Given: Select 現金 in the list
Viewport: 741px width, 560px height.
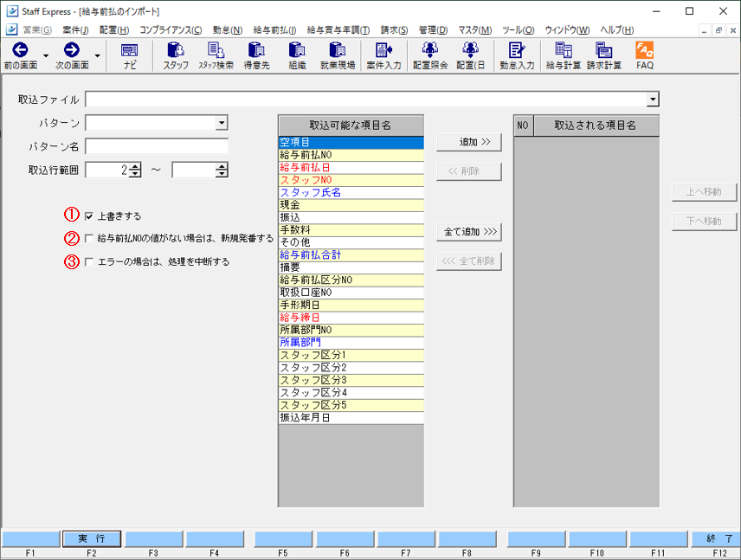Looking at the screenshot, I should [351, 205].
